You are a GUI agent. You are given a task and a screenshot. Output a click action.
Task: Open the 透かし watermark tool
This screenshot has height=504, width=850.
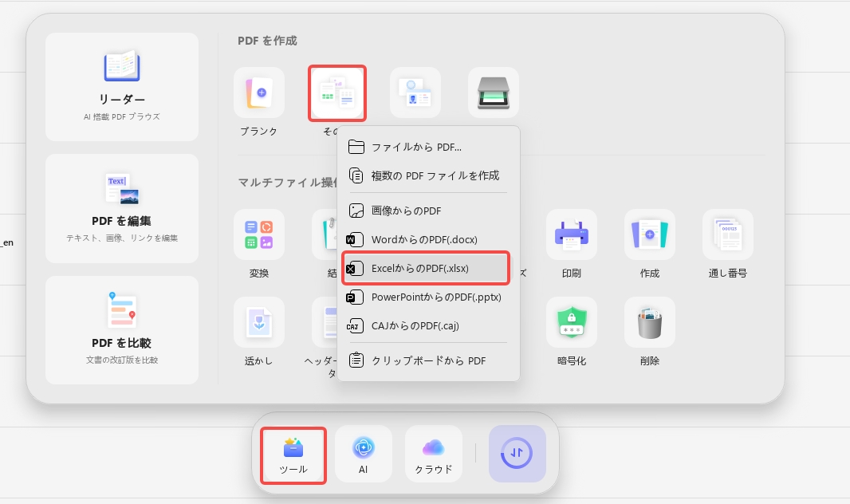pyautogui.click(x=259, y=322)
